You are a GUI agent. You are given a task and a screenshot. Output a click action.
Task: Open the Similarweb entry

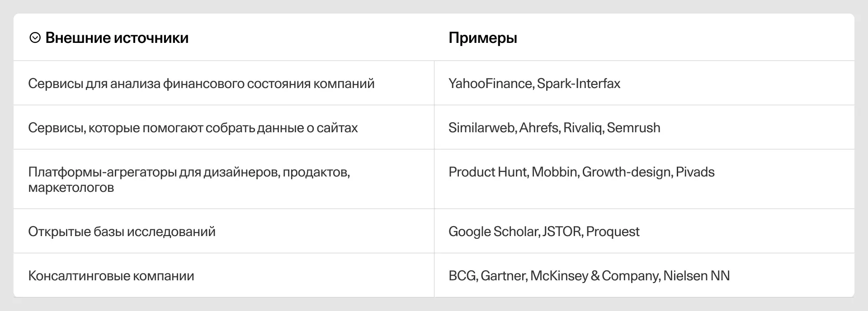click(482, 128)
